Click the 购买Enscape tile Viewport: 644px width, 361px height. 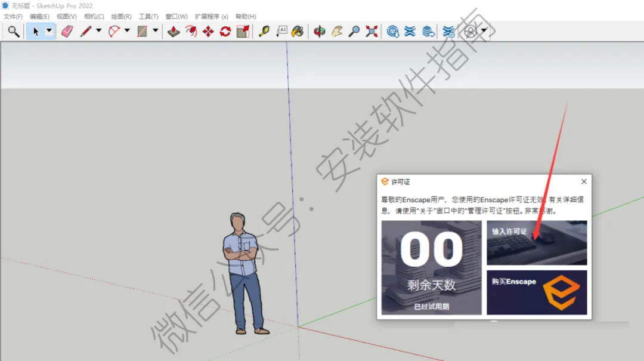[537, 292]
